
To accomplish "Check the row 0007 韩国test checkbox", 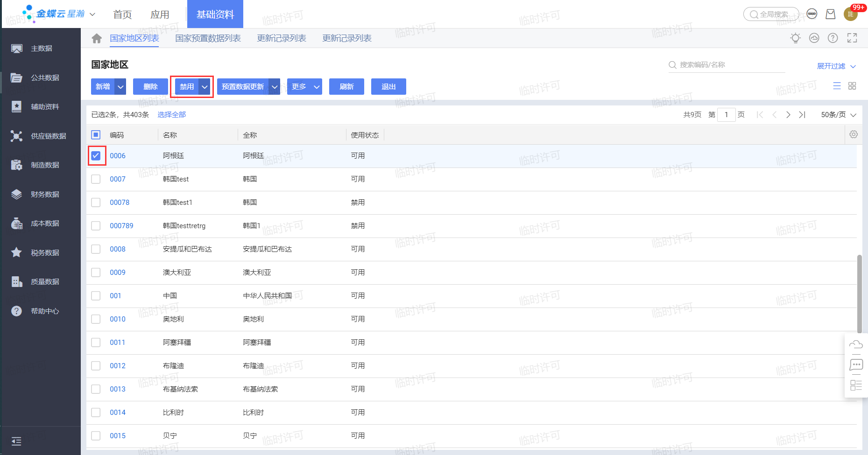I will click(x=96, y=179).
